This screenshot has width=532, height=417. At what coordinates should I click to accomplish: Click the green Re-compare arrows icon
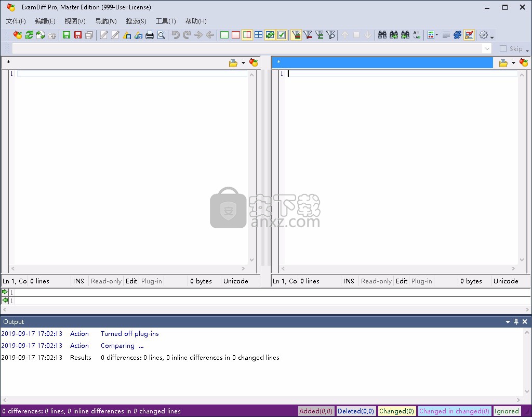pyautogui.click(x=29, y=35)
